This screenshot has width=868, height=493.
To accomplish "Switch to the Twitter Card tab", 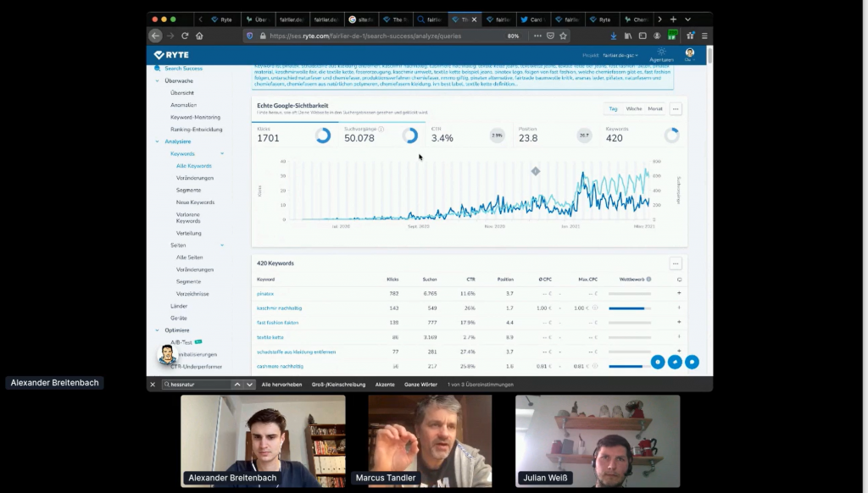I will point(532,19).
